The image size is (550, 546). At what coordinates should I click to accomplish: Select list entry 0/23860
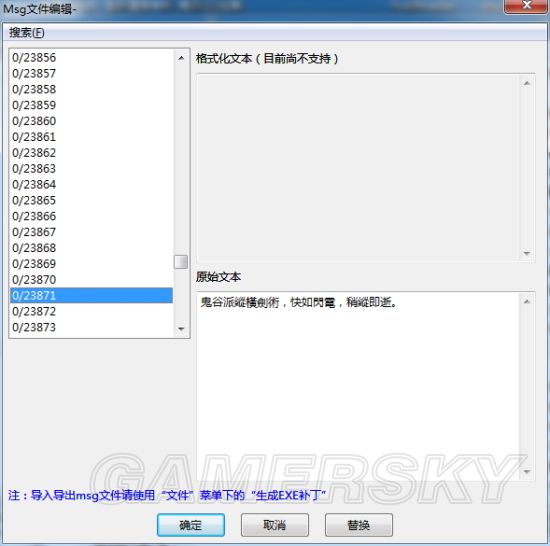(x=91, y=121)
